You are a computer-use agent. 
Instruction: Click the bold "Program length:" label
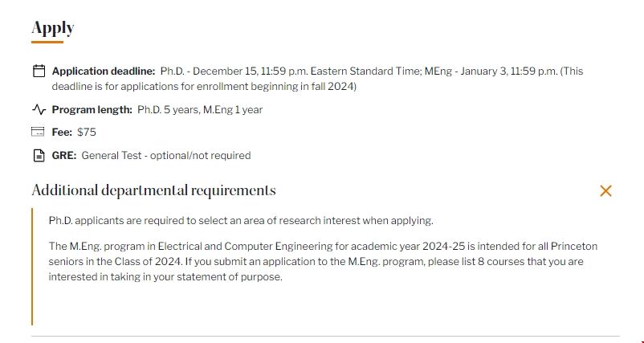point(92,109)
